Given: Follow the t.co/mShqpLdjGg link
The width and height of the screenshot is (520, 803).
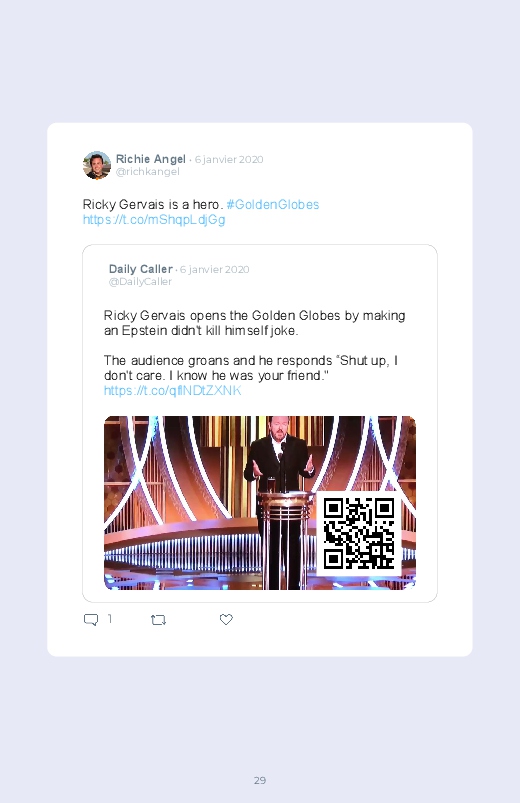Looking at the screenshot, I should [x=154, y=220].
